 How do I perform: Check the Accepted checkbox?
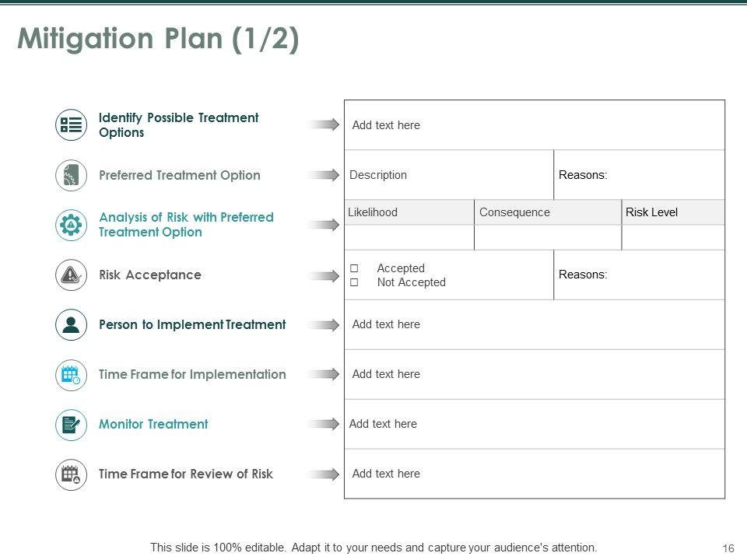pos(354,268)
